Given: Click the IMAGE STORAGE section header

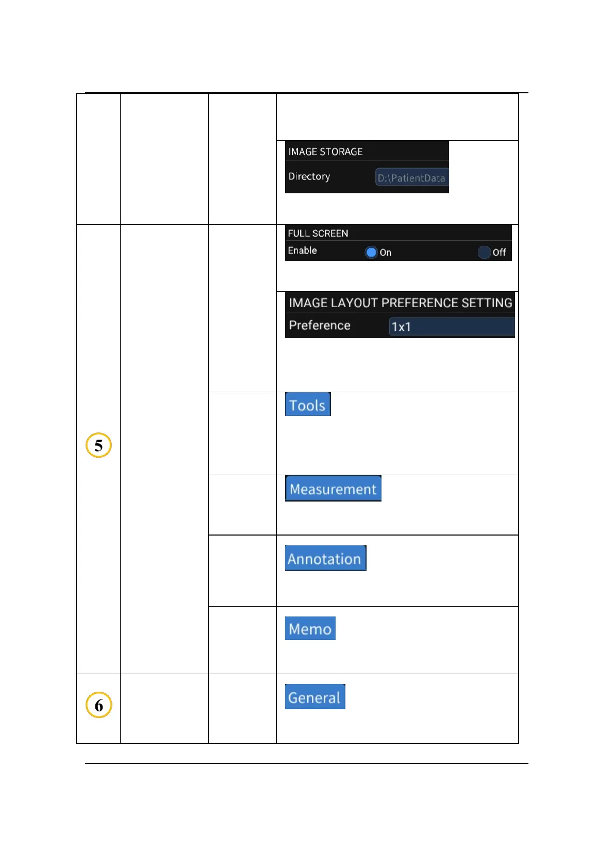Looking at the screenshot, I should coord(325,152).
